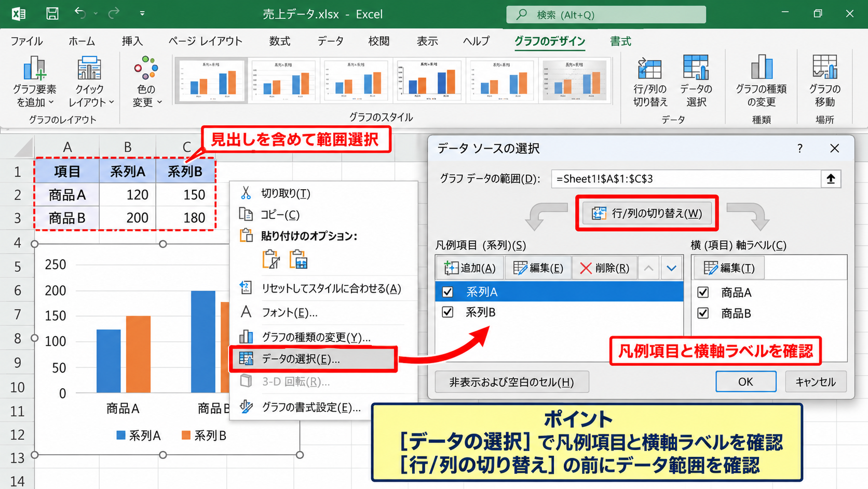
Task: Click the dialog help question mark
Action: point(800,149)
